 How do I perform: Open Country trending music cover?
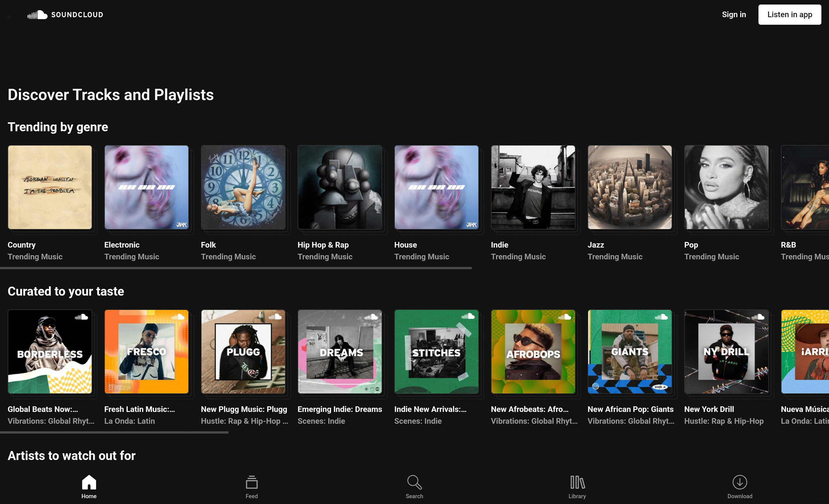(50, 187)
